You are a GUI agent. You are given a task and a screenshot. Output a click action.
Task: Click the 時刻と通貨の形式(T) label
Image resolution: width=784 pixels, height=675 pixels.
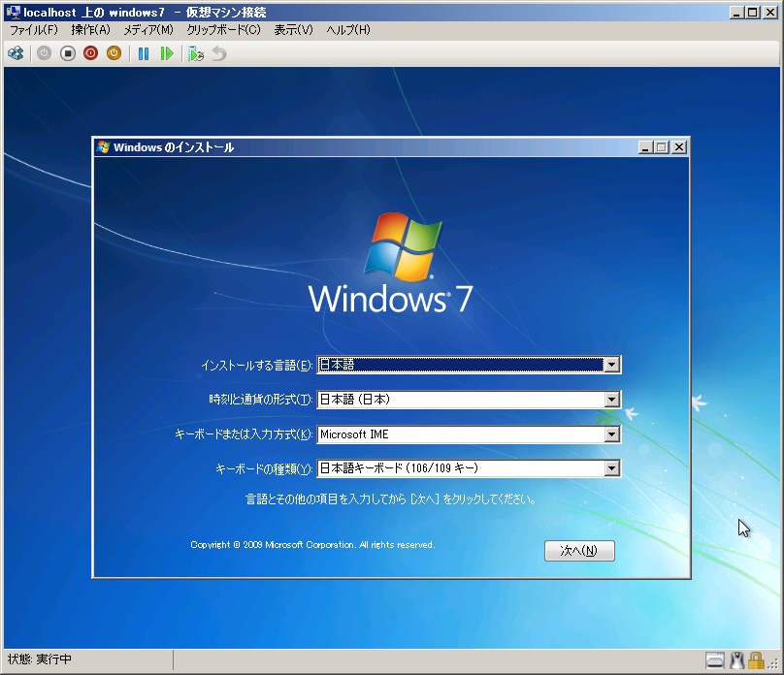tap(261, 400)
